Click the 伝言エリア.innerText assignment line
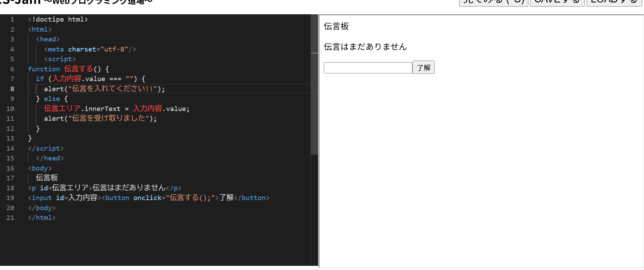 point(116,109)
